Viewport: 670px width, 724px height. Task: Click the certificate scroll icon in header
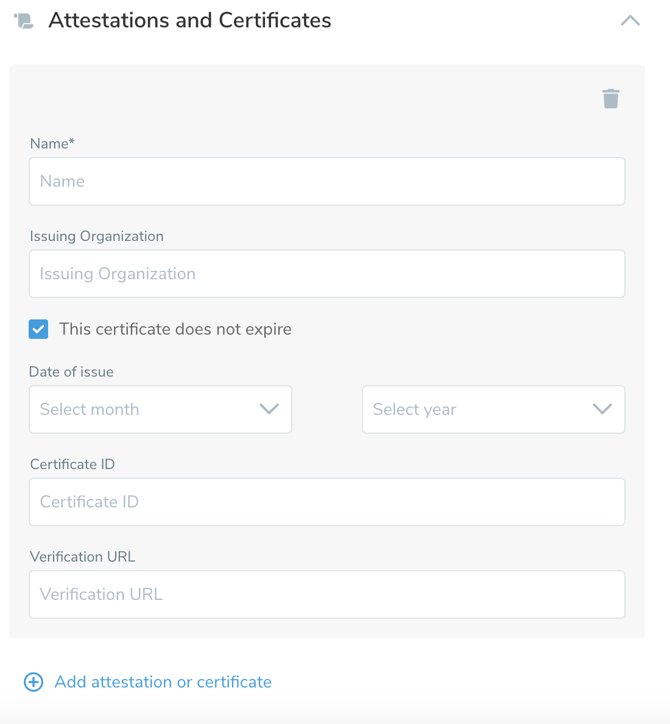pos(24,21)
